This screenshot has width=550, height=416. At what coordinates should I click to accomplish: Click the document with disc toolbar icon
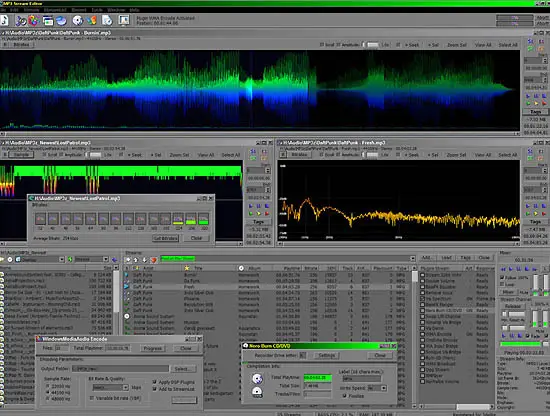coord(107,20)
